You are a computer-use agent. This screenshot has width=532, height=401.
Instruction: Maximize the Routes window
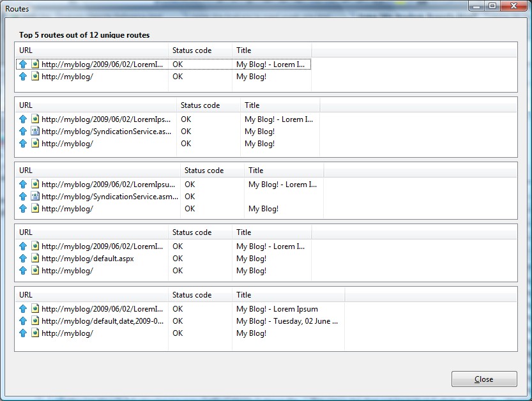point(492,6)
